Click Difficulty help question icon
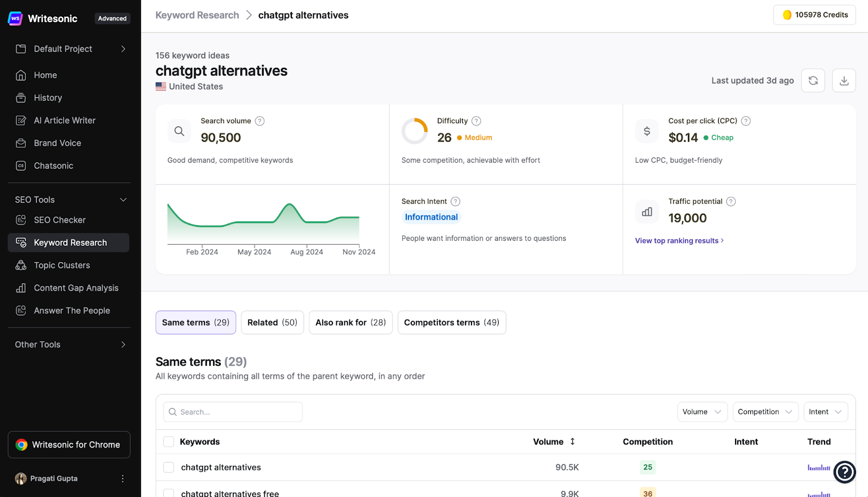The image size is (868, 497). coord(476,121)
